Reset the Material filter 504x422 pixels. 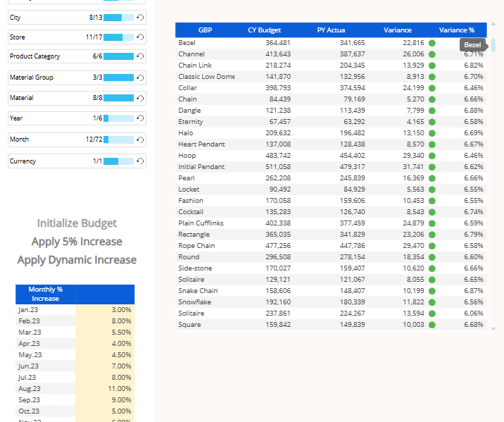coord(140,98)
